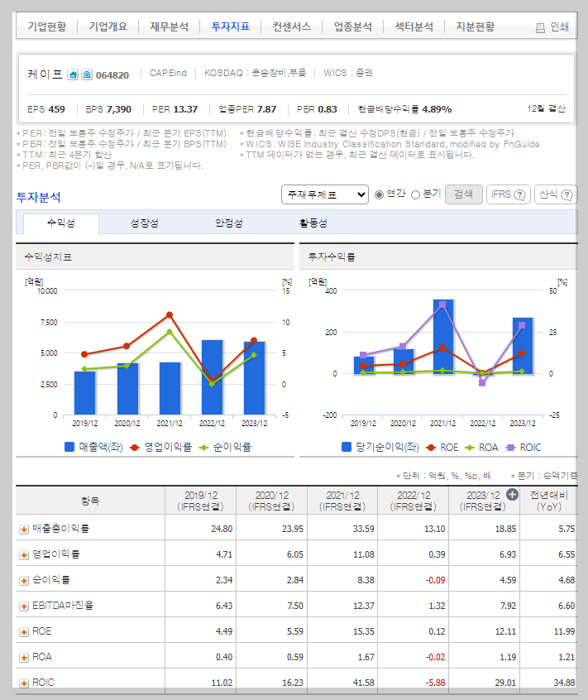Expand the ROIC table row
Image resolution: width=588 pixels, height=700 pixels.
[24, 683]
